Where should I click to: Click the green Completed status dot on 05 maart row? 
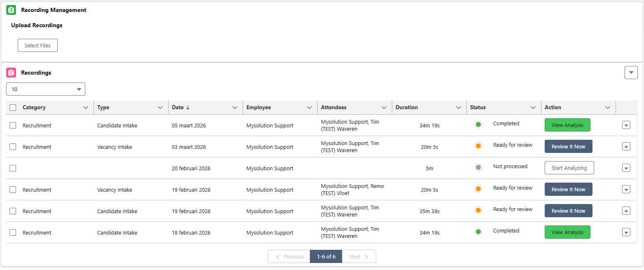(478, 124)
